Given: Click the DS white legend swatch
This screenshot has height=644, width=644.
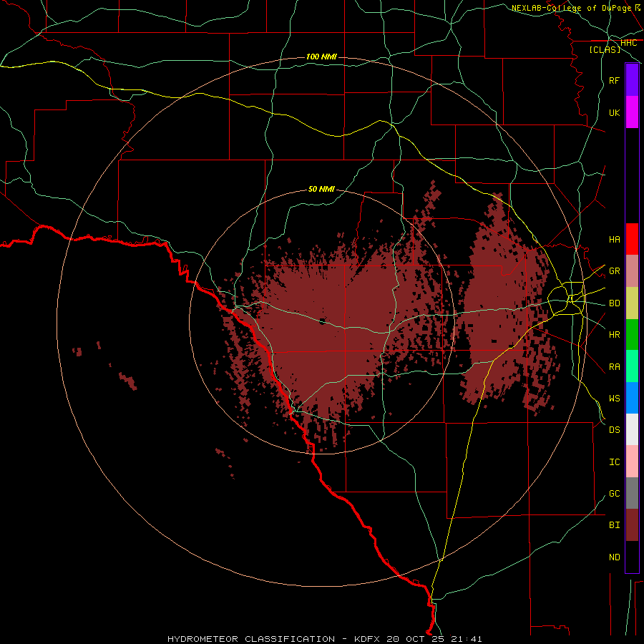Looking at the screenshot, I should point(632,429).
